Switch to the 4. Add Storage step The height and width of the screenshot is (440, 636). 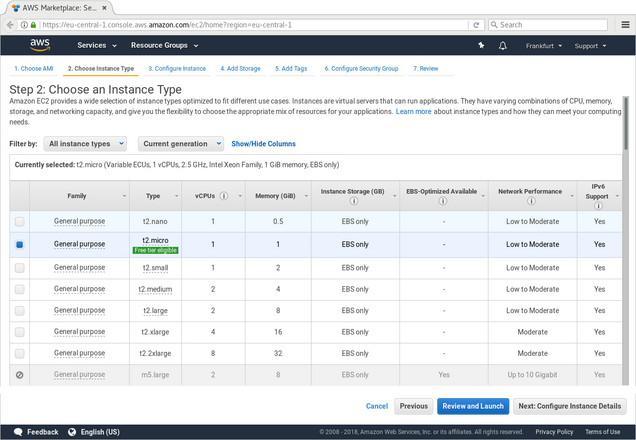pos(243,69)
